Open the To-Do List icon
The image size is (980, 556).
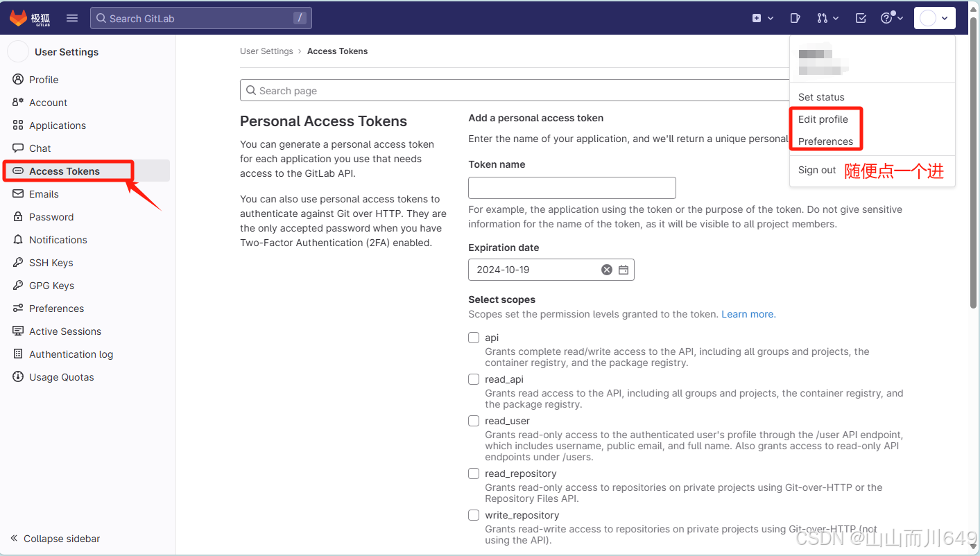(860, 18)
